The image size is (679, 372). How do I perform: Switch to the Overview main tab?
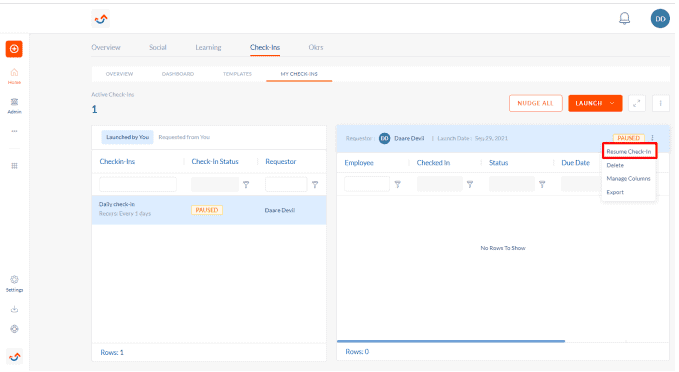pyautogui.click(x=106, y=48)
